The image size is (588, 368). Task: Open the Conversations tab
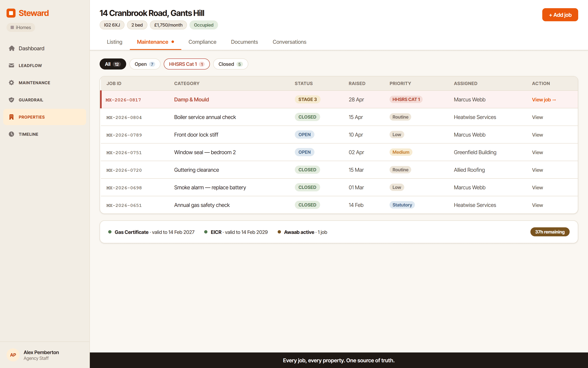coord(289,42)
